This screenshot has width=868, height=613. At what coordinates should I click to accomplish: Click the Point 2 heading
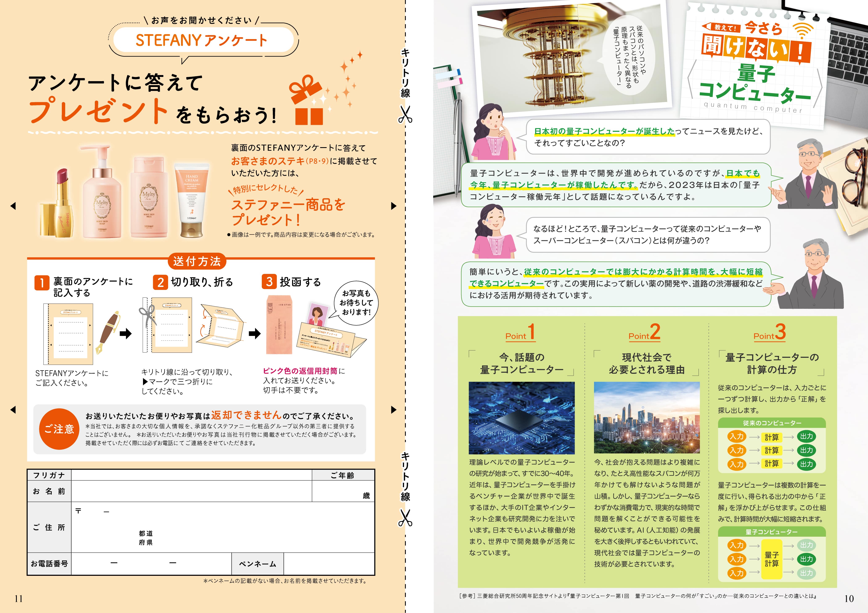(644, 333)
